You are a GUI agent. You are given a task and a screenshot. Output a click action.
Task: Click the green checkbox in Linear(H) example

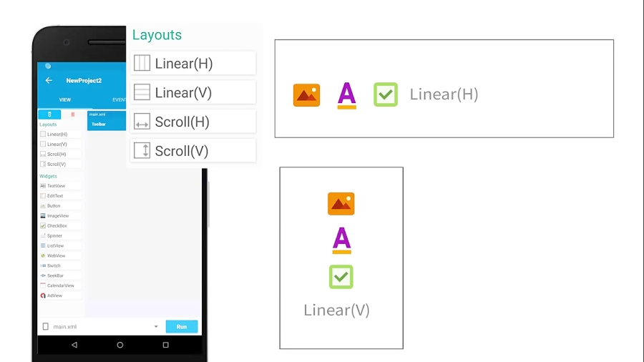[x=386, y=94]
